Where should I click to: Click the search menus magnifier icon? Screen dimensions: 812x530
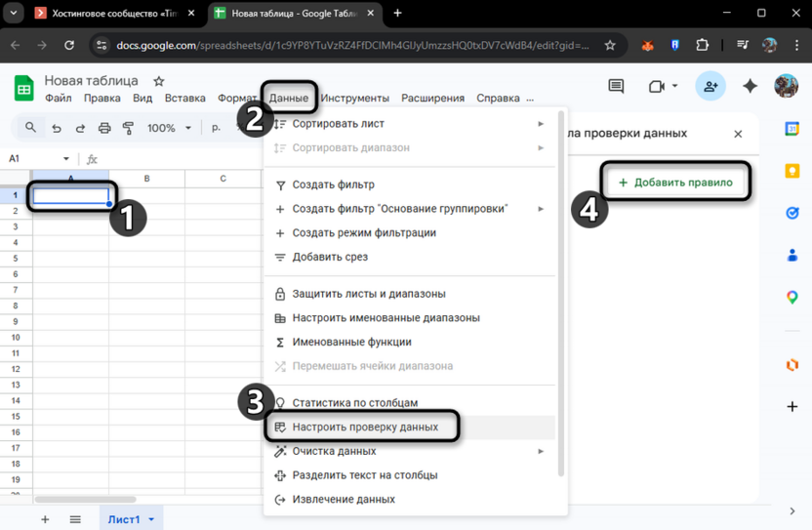point(30,128)
